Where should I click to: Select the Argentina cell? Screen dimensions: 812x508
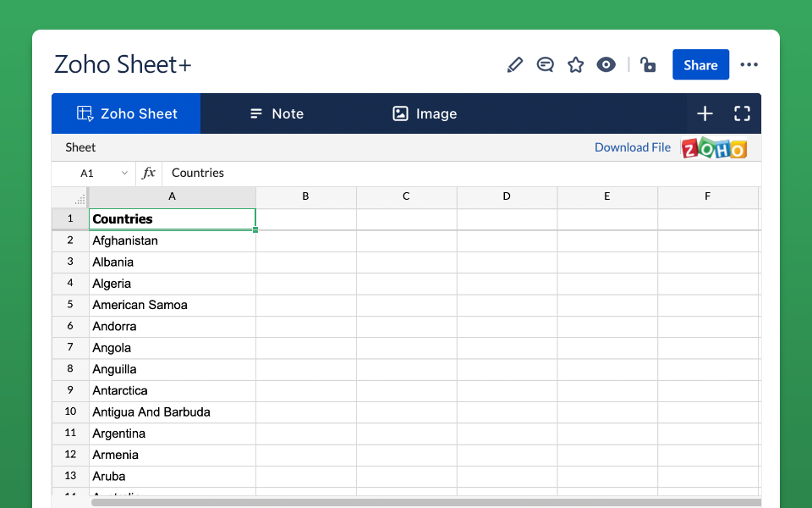[173, 433]
